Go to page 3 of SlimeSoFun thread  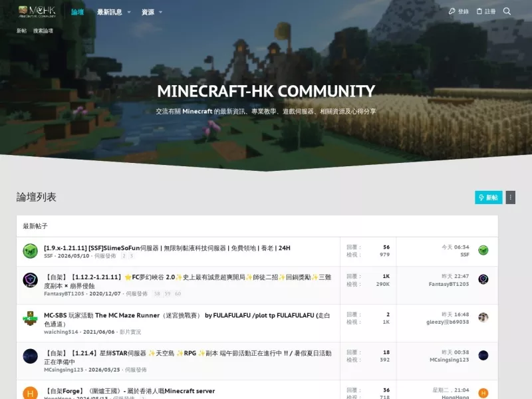(132, 256)
